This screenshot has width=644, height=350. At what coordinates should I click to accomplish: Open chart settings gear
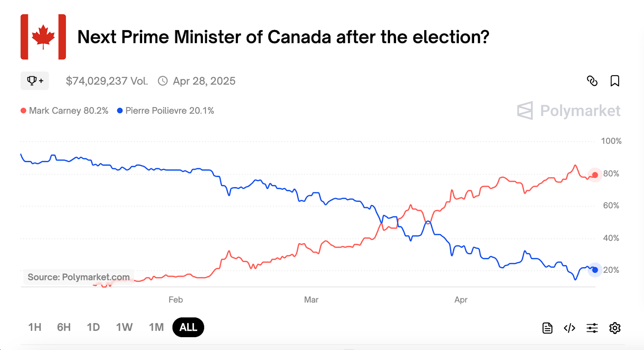[x=615, y=328]
